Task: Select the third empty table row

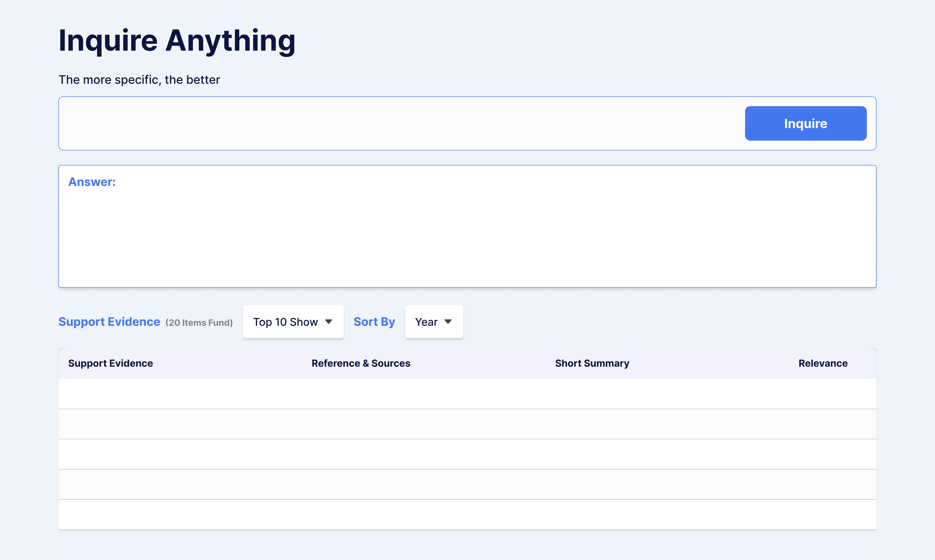Action: 467,454
